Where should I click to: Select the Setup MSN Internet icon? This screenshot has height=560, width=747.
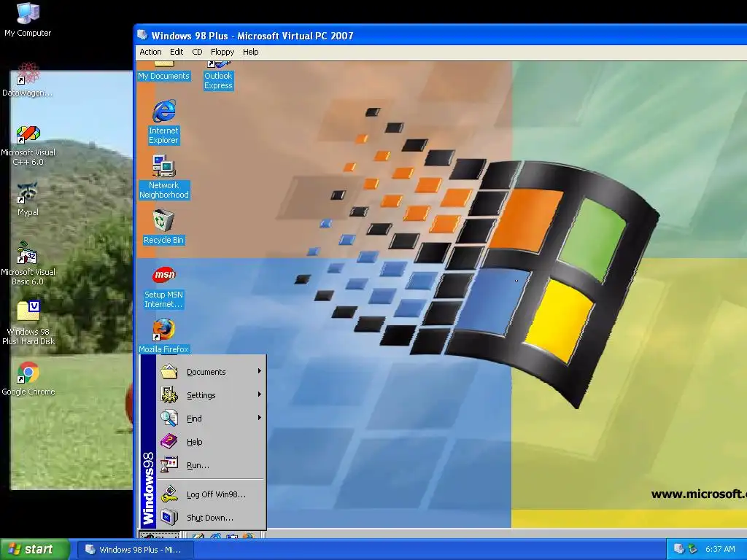click(x=163, y=287)
